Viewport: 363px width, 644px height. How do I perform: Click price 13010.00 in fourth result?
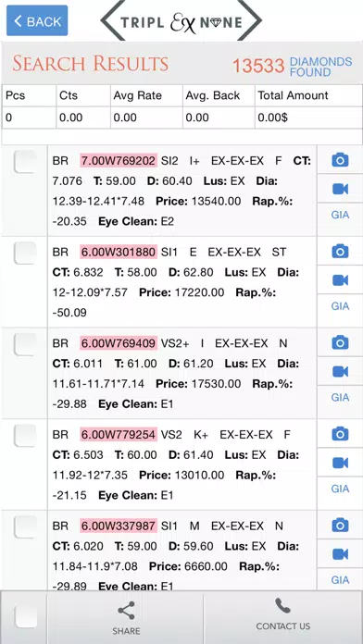click(x=199, y=476)
